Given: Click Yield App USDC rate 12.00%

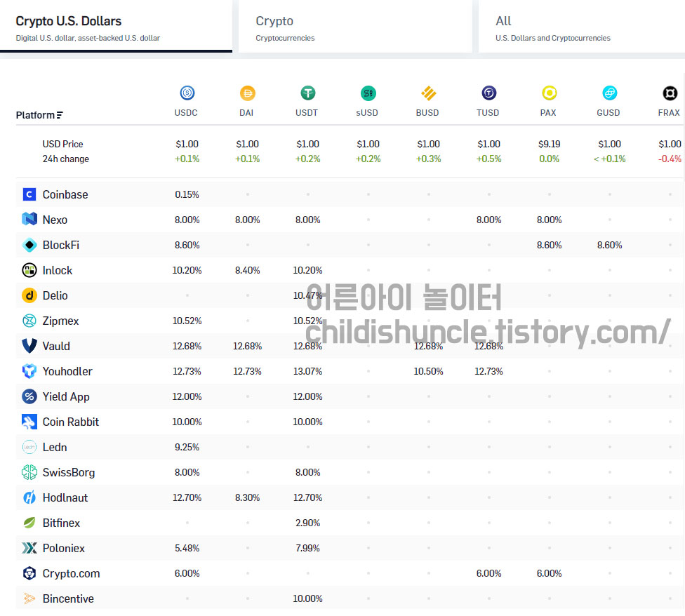Looking at the screenshot, I should [x=187, y=396].
